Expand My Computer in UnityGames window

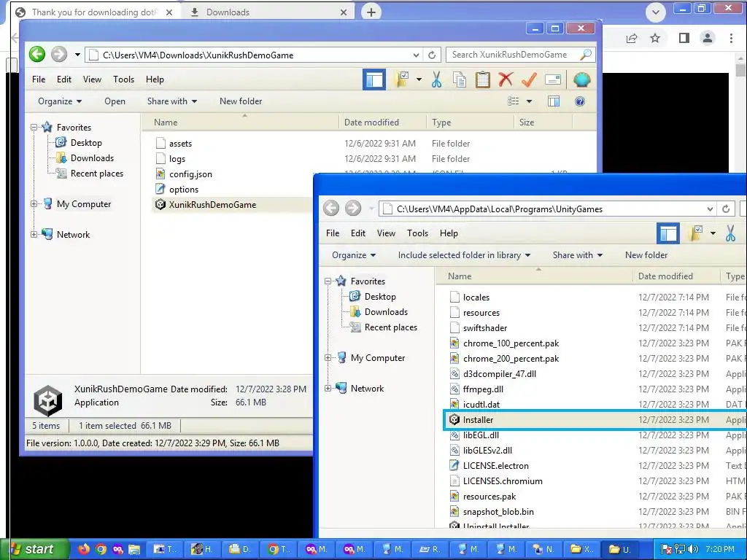[328, 357]
